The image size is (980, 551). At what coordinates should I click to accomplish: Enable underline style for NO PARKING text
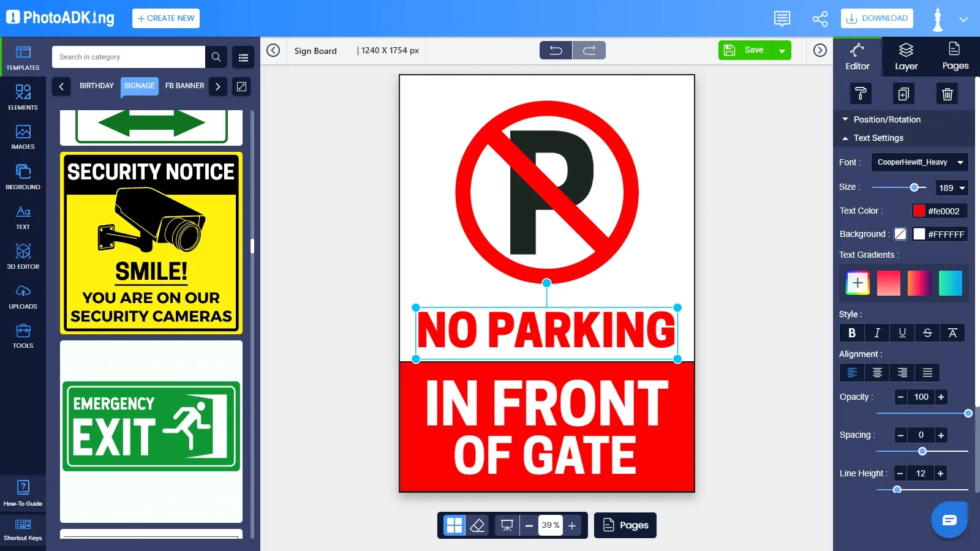(x=902, y=333)
